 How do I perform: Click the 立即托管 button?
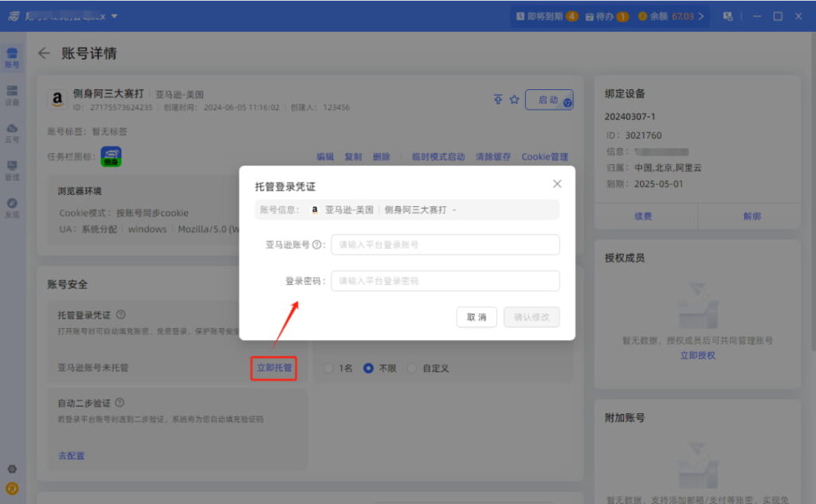pos(273,369)
